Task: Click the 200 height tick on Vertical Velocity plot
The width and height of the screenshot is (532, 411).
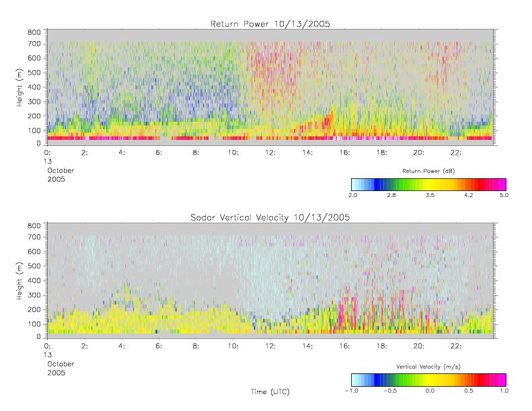Action: coord(34,309)
